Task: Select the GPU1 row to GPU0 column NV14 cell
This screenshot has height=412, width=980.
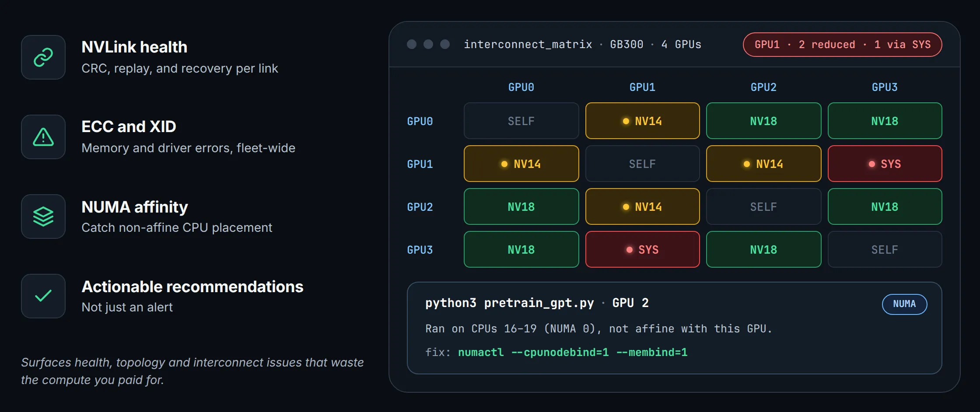Action: 521,164
